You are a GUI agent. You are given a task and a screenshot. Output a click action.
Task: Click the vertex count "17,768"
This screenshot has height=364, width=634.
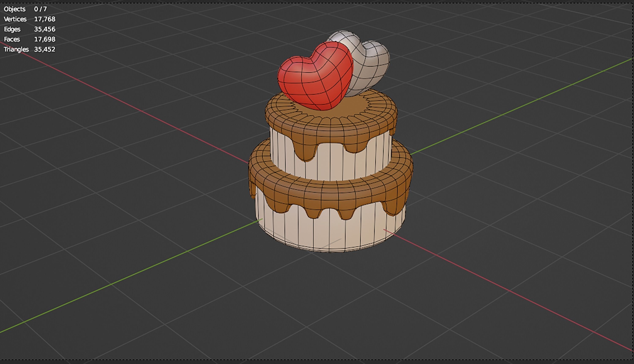tap(45, 19)
